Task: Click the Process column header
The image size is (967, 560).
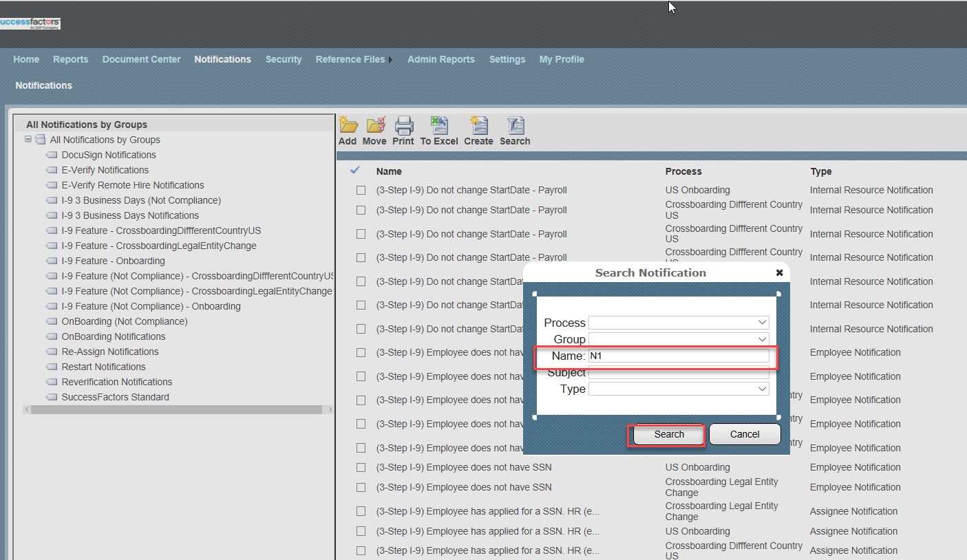Action: (x=683, y=171)
